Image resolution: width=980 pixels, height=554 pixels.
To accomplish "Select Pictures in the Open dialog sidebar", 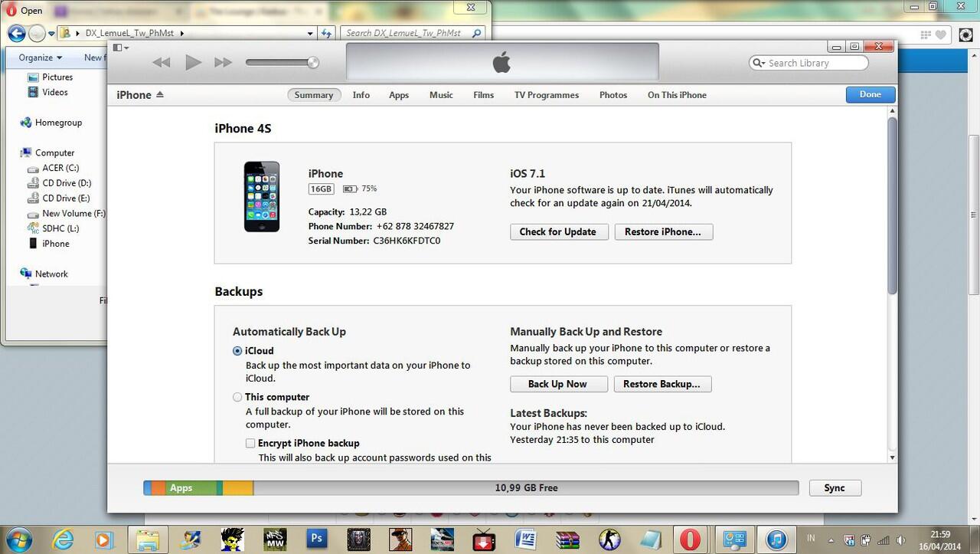I will [x=51, y=77].
